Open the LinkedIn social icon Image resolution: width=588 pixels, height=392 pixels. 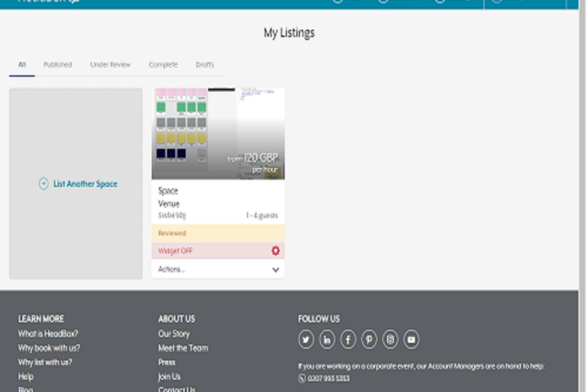click(x=327, y=340)
